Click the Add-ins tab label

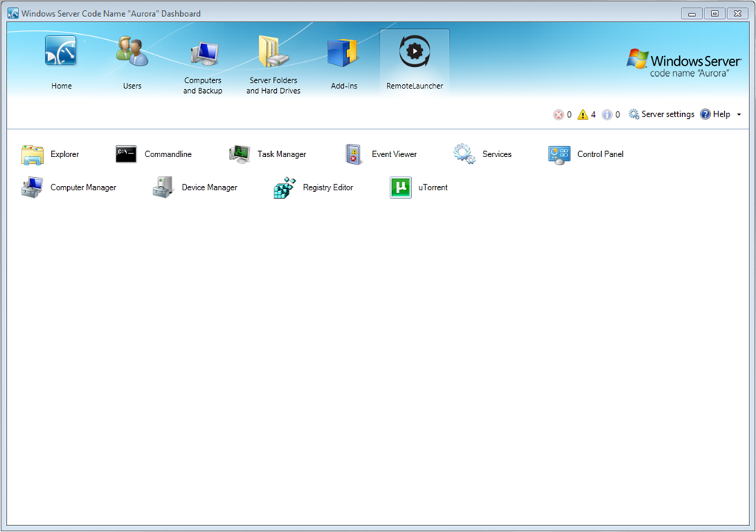coord(344,86)
